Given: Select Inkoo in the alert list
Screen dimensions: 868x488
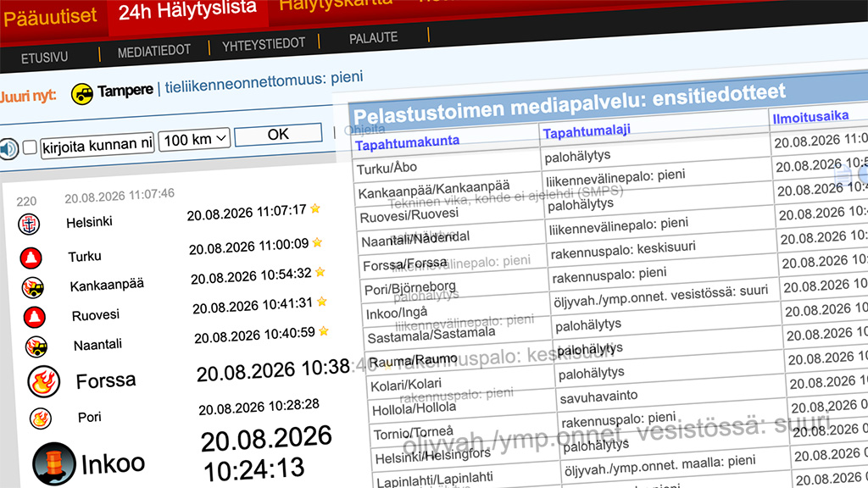Looking at the screenshot, I should click(113, 463).
